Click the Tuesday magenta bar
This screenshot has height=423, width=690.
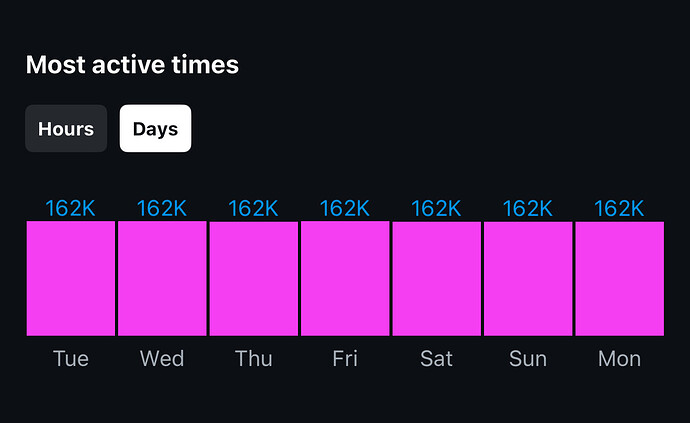point(71,279)
